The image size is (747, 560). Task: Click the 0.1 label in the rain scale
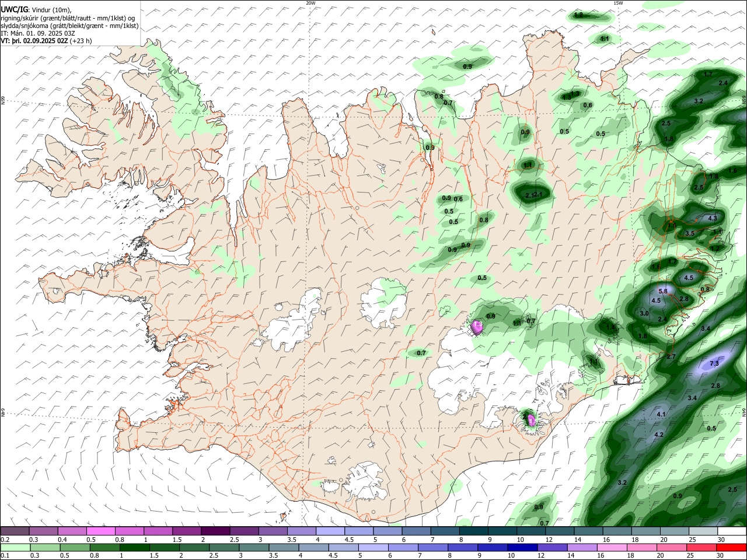5,555
